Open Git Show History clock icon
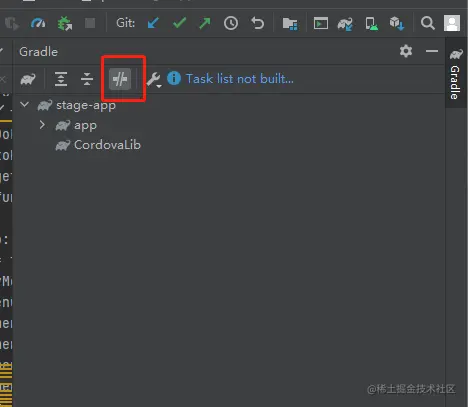Screen dimensions: 468x407 (x=231, y=23)
